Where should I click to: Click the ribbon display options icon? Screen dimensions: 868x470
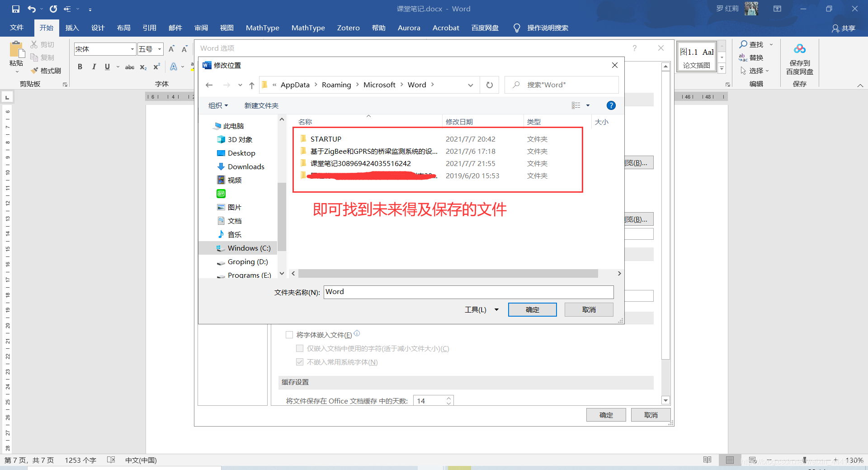(777, 9)
